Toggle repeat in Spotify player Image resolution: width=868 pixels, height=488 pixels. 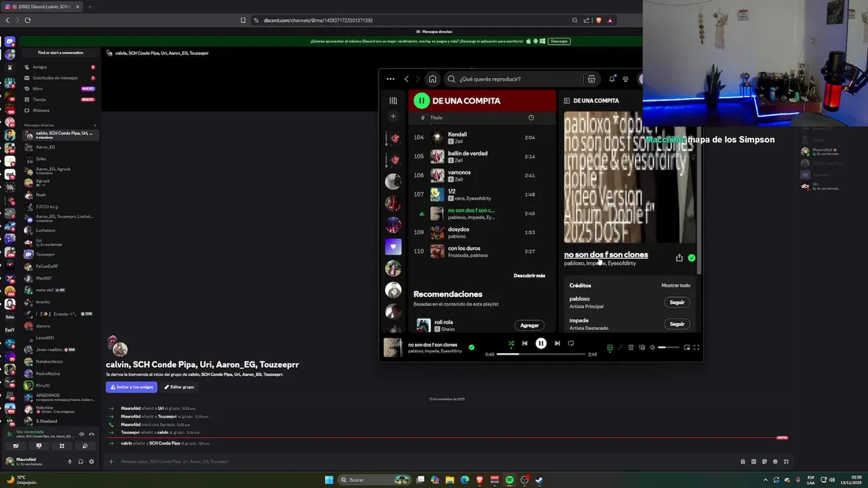tap(571, 344)
